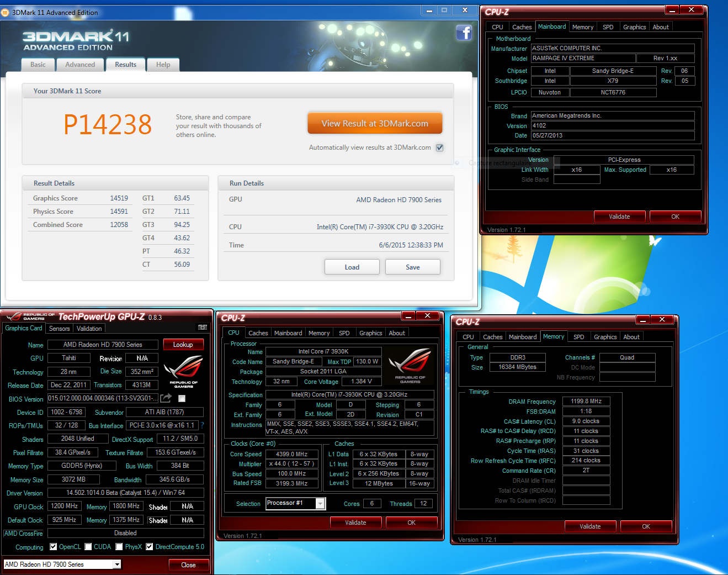Image resolution: width=728 pixels, height=575 pixels.
Task: Open SPD tab in CPU-Z Mainboard window
Action: (x=608, y=27)
